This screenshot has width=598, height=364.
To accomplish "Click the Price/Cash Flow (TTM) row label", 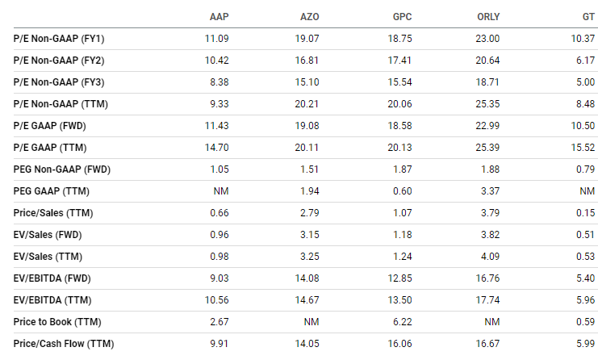I will point(64,344).
